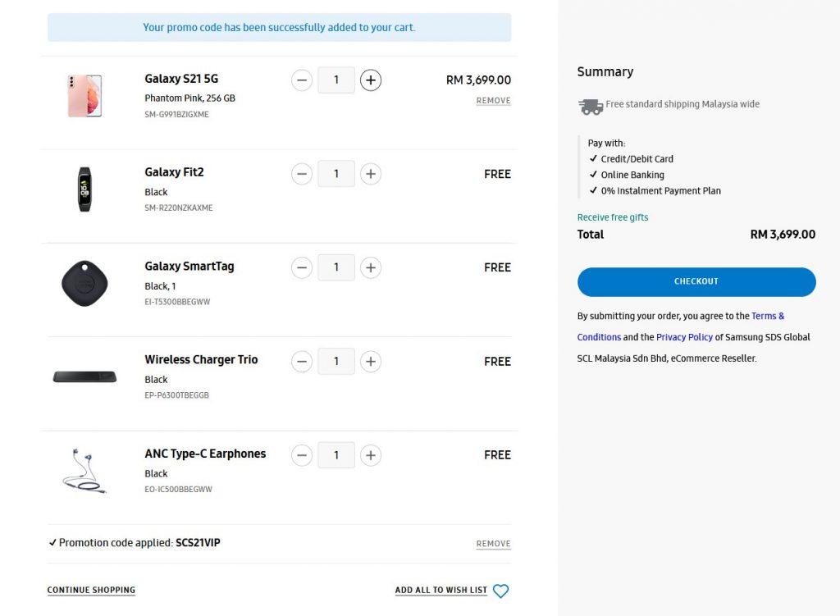
Task: Click minus icon for Galaxy SmartTag
Action: point(302,268)
